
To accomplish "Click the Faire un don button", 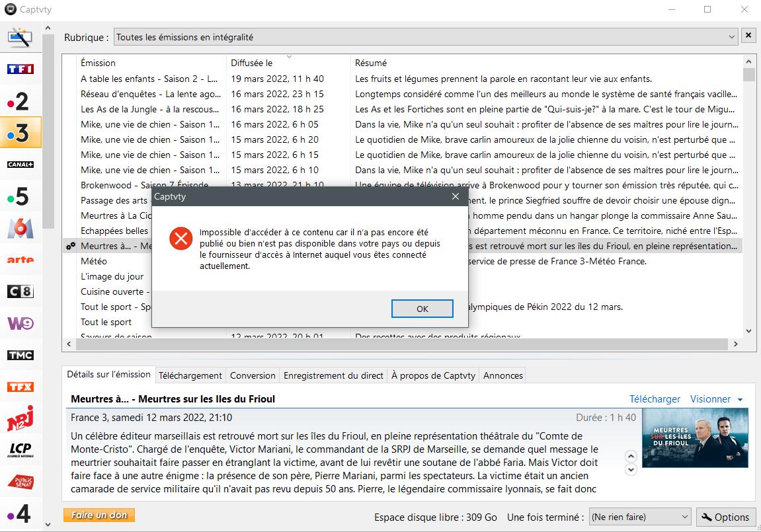I will click(x=99, y=515).
